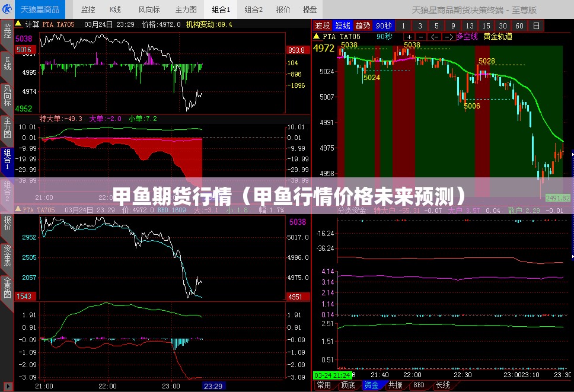
Task: Switch to the 风向标 top tab
Action: click(x=149, y=9)
